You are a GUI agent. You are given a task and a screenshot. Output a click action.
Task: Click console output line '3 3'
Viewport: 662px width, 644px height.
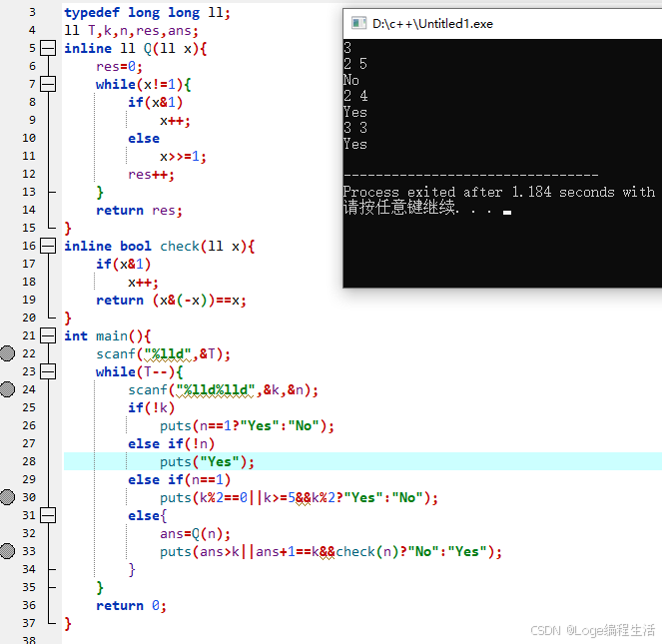tap(355, 128)
